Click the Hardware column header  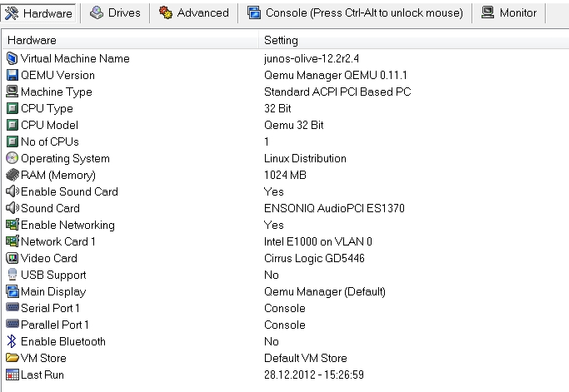(x=131, y=40)
